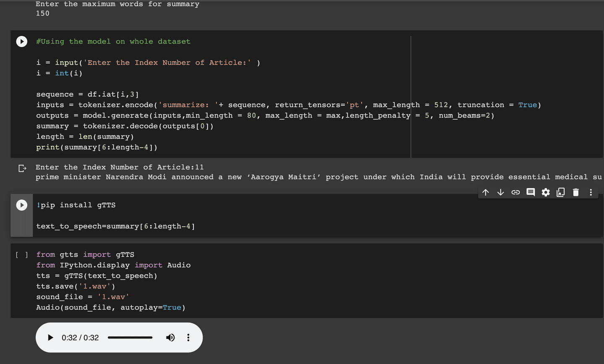The height and width of the screenshot is (364, 604).
Task: Clear output of the article summary cell
Action: pos(22,168)
